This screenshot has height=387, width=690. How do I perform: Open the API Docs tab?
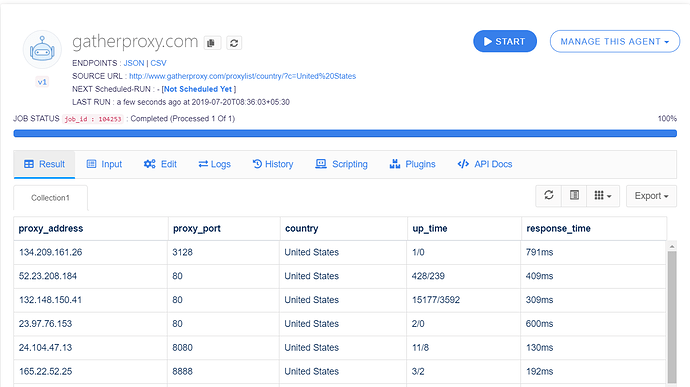pos(485,164)
